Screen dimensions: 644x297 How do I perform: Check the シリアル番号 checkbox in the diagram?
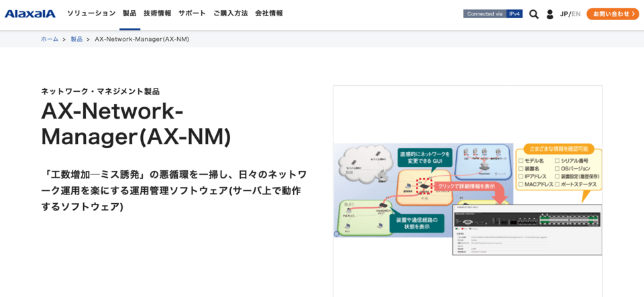[557, 161]
